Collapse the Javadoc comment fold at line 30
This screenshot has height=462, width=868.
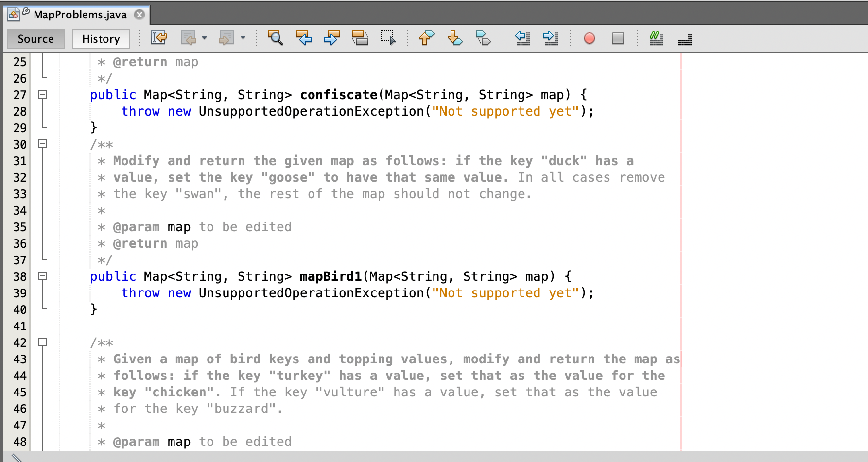click(43, 144)
